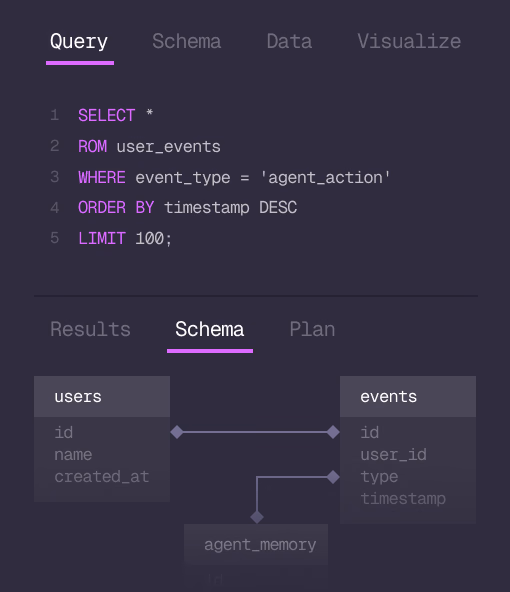Viewport: 510px width, 592px height.
Task: Click the timestamp column in events
Action: [403, 499]
